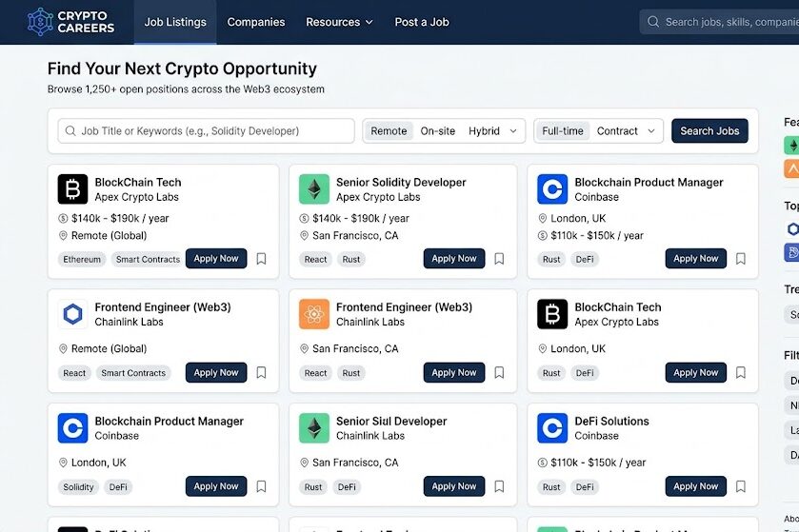
Task: Bookmark the first Blockchain Product Manager job, with the $110k salary
Action: [741, 259]
